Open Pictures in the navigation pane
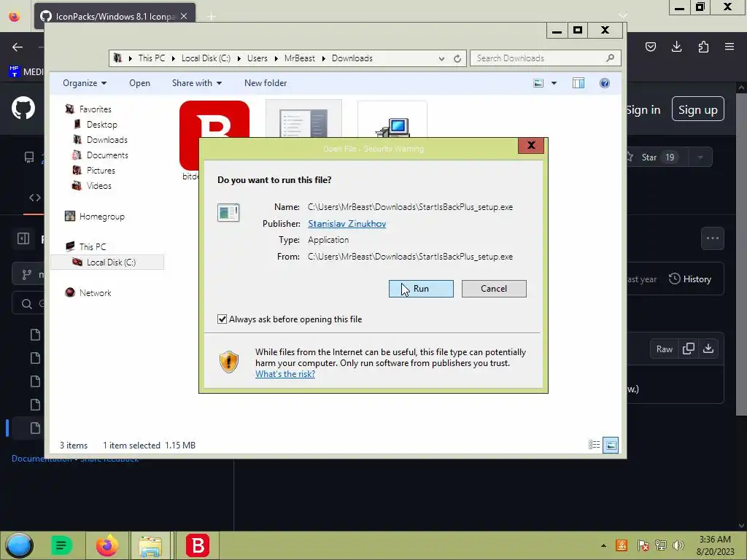 101,171
